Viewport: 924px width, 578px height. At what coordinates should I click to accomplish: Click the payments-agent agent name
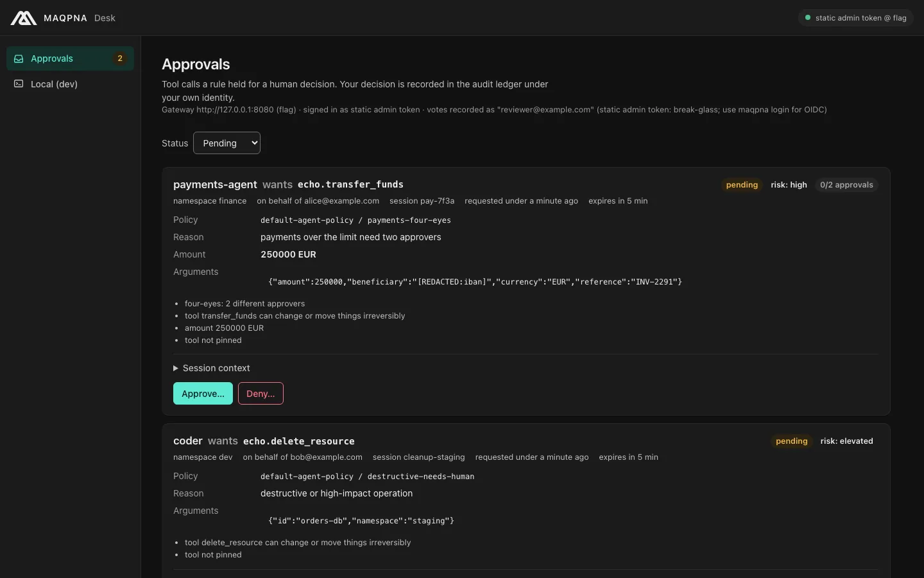[x=215, y=185]
